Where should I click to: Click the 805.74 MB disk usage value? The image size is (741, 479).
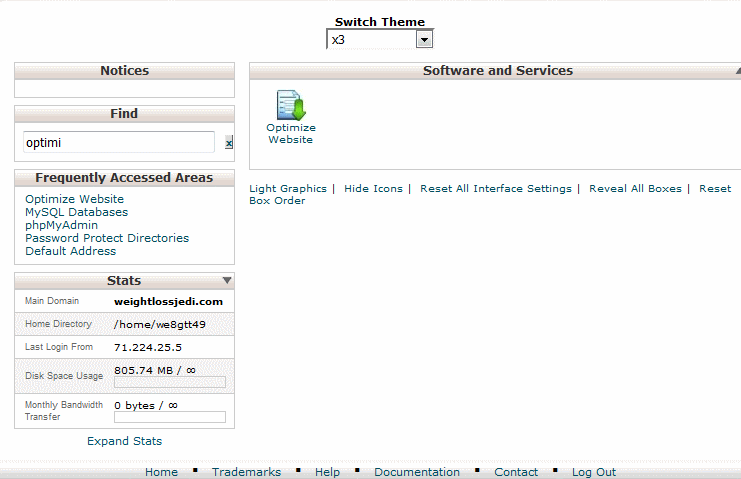click(x=155, y=370)
